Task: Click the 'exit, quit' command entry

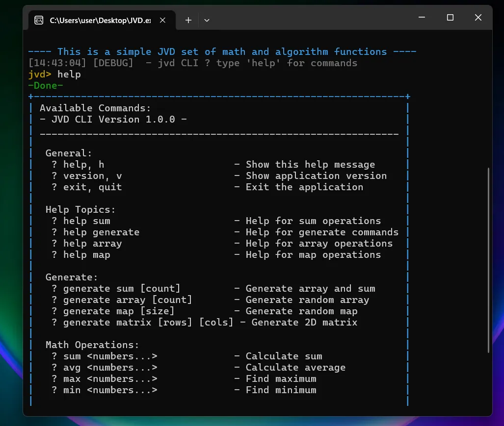Action: pyautogui.click(x=93, y=187)
